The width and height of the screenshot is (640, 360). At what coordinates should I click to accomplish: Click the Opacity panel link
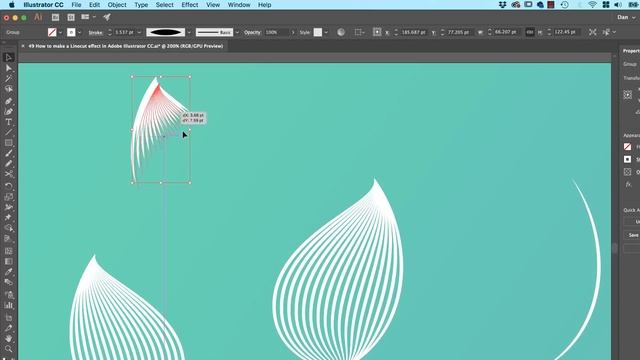(252, 32)
